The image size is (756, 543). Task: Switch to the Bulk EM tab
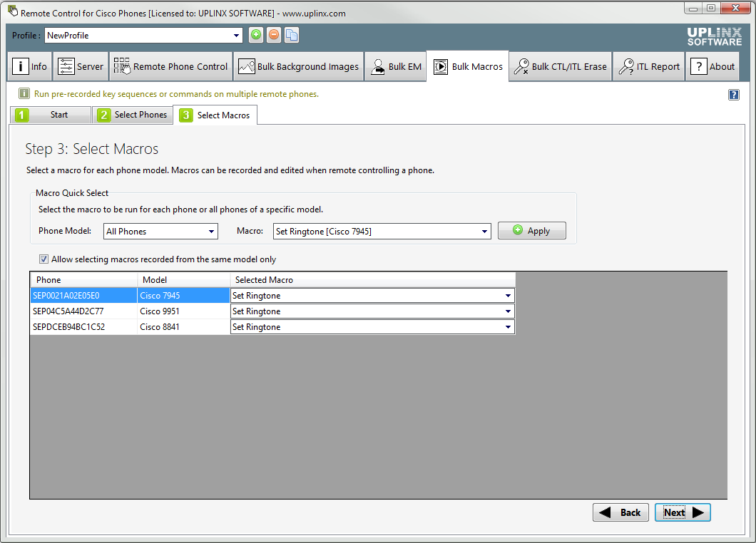[396, 66]
